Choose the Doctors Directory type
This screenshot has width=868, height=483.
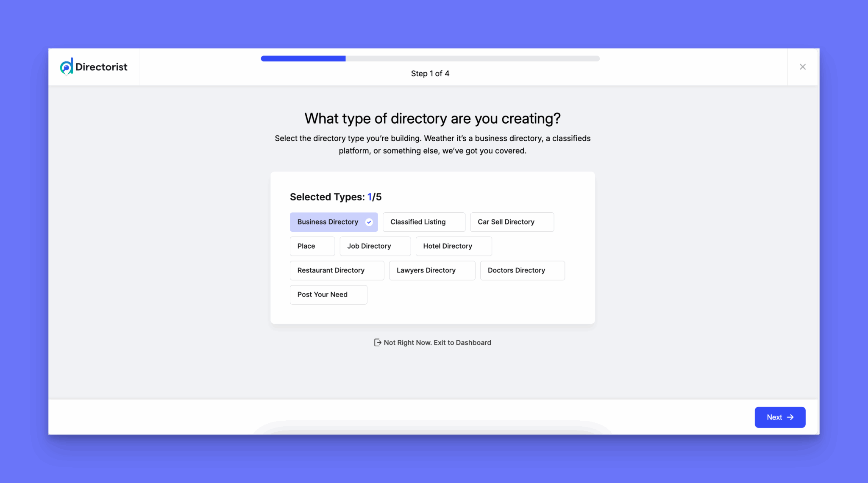[x=522, y=270]
